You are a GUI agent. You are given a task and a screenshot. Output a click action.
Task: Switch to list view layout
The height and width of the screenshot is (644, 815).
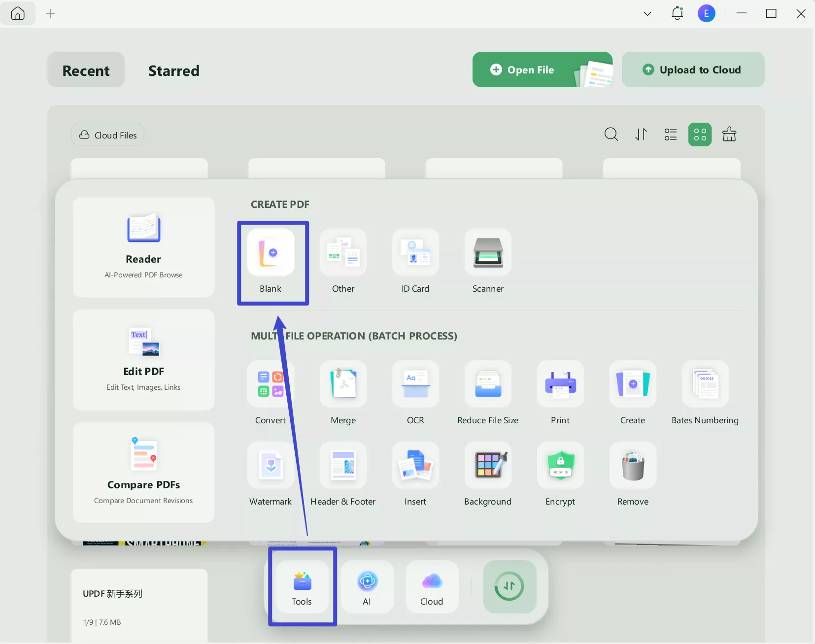pyautogui.click(x=671, y=134)
